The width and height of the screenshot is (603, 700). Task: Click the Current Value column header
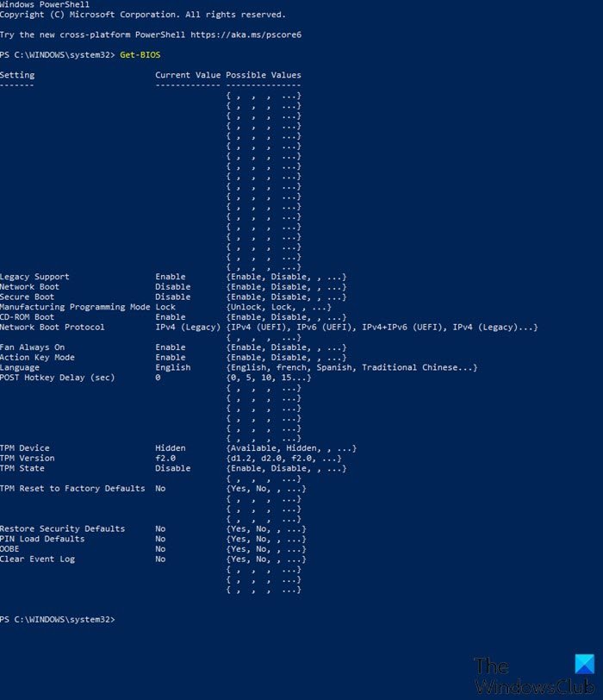[x=188, y=75]
